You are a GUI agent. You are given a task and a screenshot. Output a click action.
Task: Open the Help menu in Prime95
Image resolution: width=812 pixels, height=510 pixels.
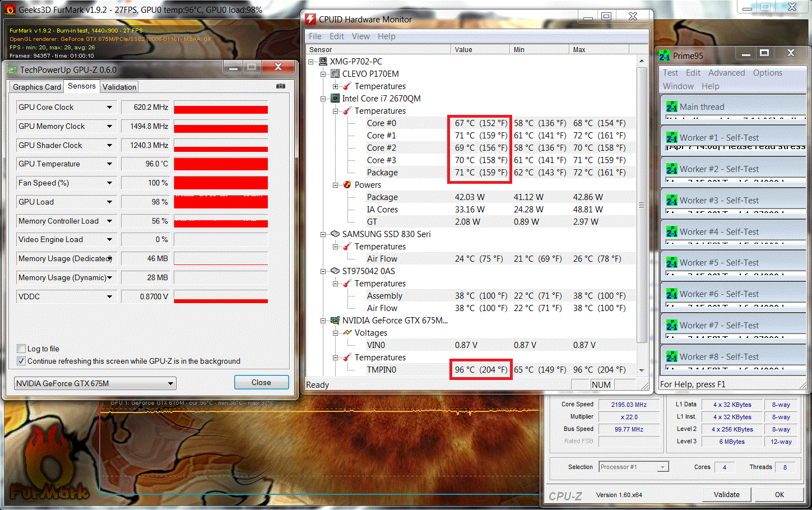pyautogui.click(x=710, y=86)
